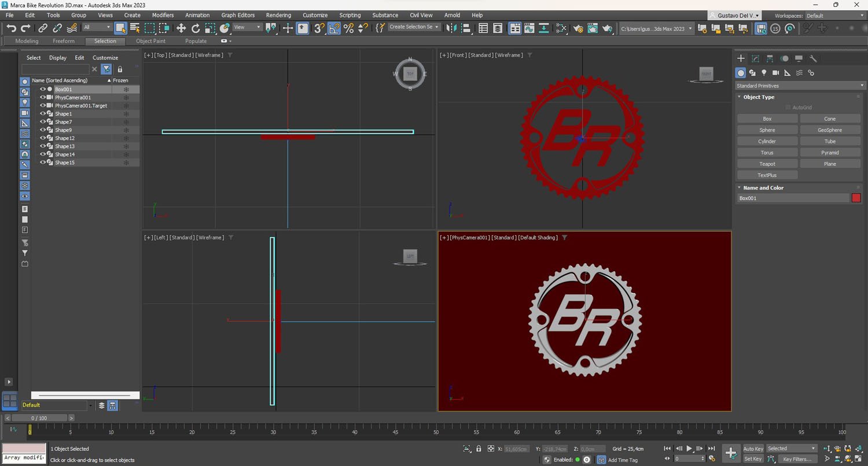
Task: Open the Render Setup teapot icon
Action: click(578, 28)
